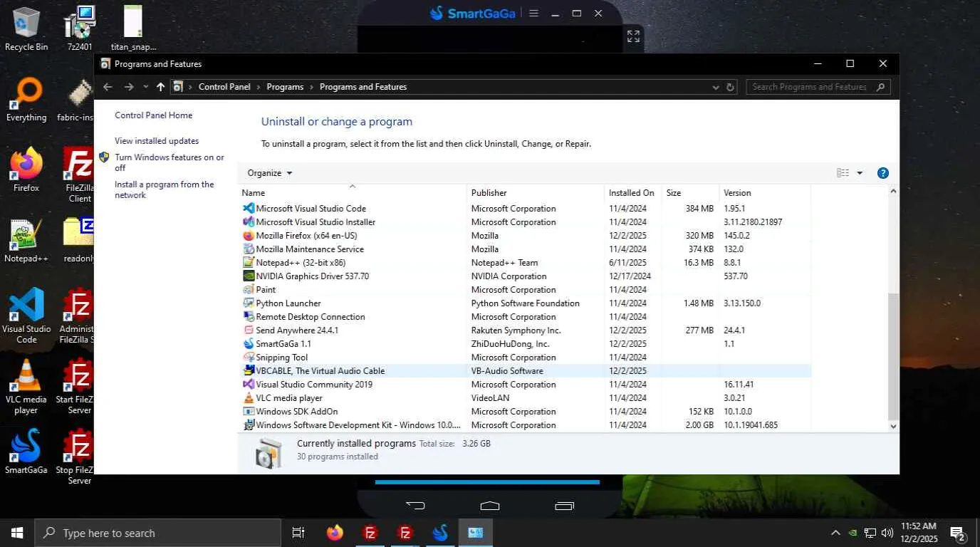This screenshot has width=980, height=547.
Task: Open the Organize dropdown
Action: click(270, 173)
